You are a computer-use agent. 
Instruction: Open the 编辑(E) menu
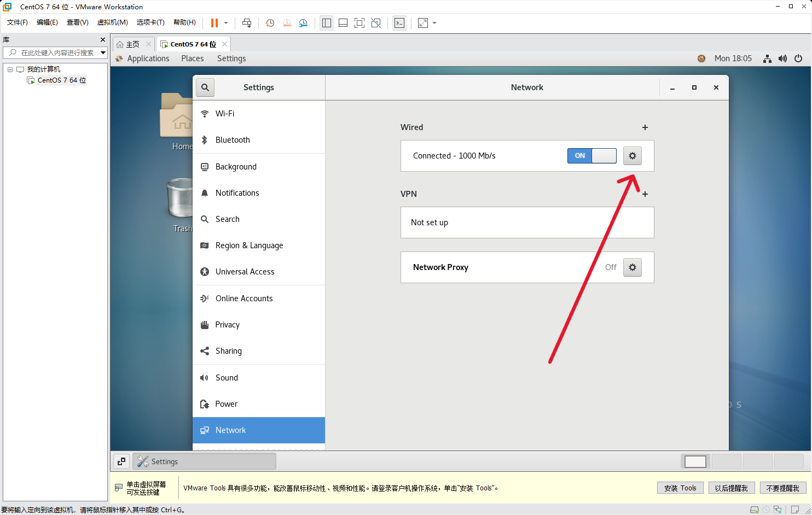pos(47,22)
